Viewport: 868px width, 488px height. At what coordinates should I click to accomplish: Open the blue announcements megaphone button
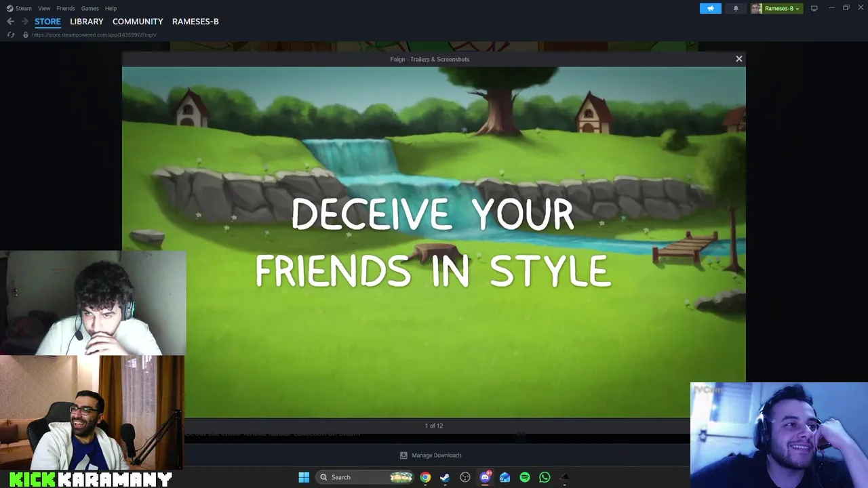point(711,8)
